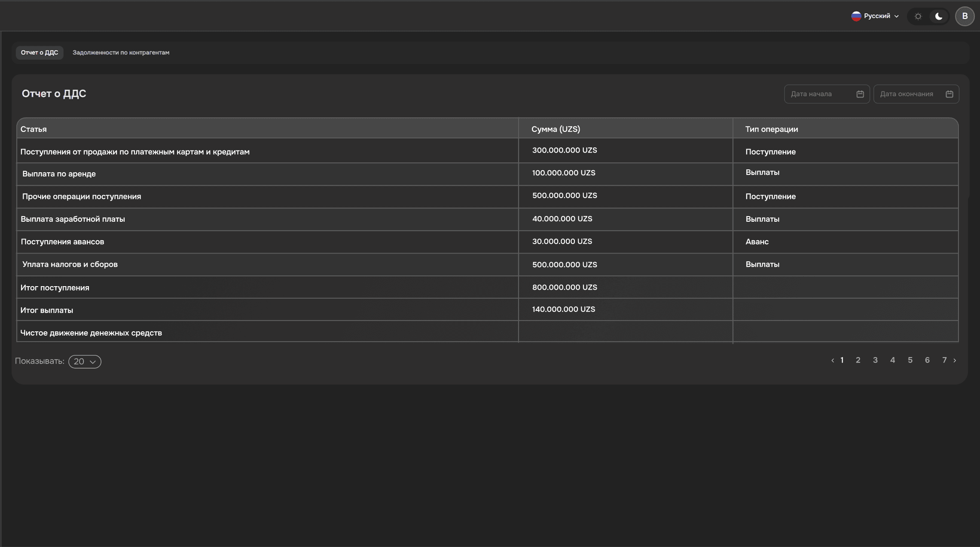The width and height of the screenshot is (980, 547).
Task: Enable dark mode moon icon
Action: 939,16
